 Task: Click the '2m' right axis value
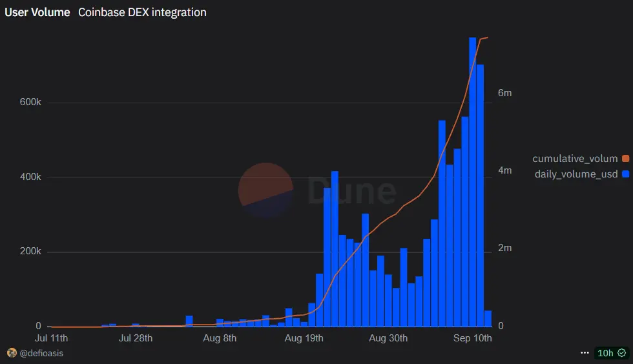pyautogui.click(x=504, y=248)
